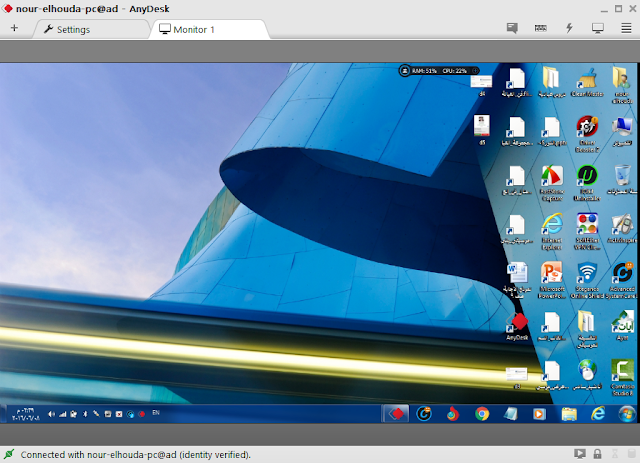Open Advanced SystemCare shortcut
The width and height of the screenshot is (640, 463).
(621, 280)
